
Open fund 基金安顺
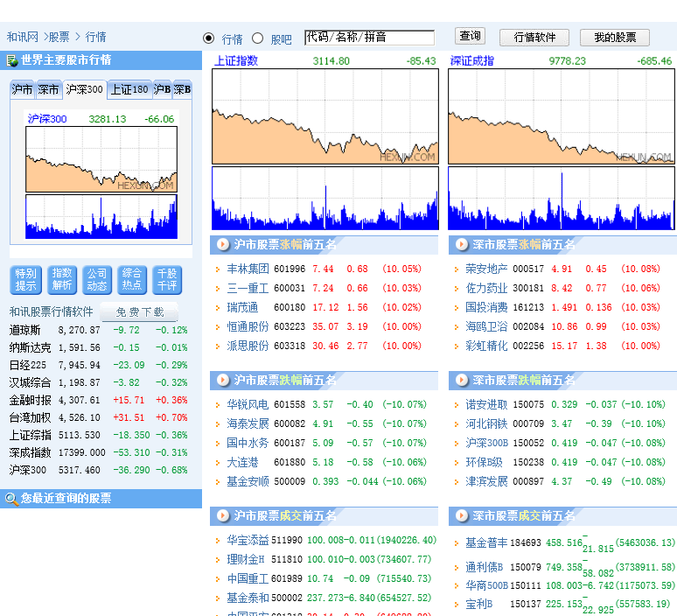tap(248, 481)
